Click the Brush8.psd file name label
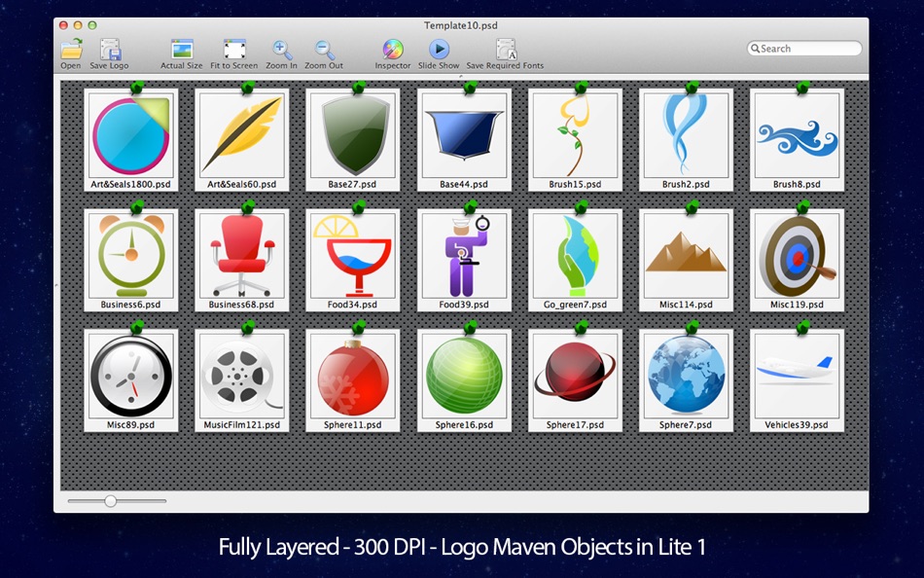 click(797, 184)
